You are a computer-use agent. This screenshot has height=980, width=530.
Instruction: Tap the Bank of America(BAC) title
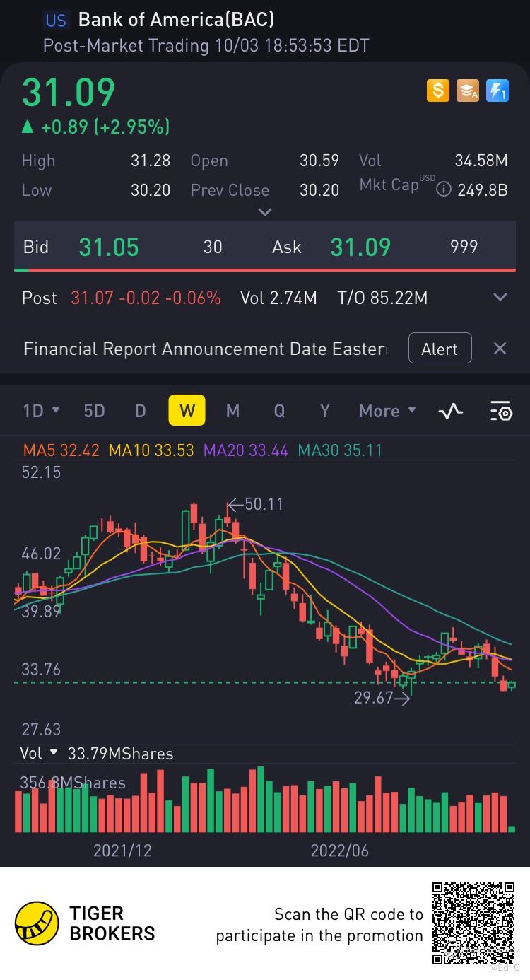[x=176, y=19]
